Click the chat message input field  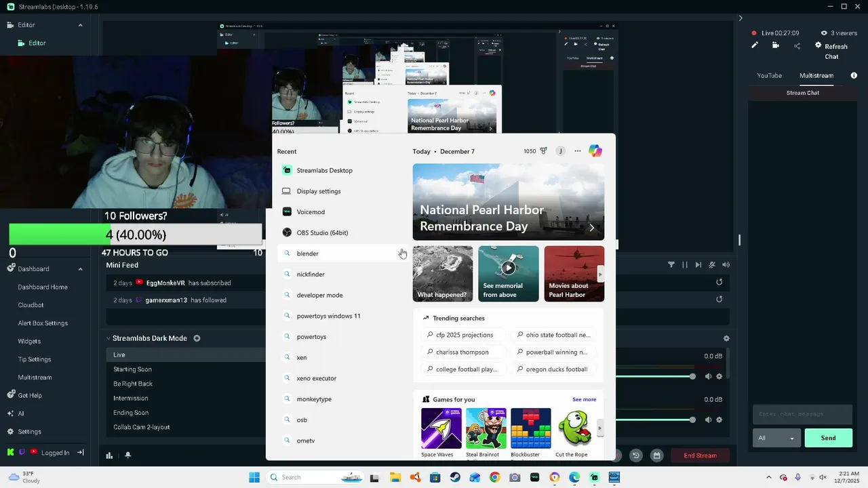pos(802,414)
